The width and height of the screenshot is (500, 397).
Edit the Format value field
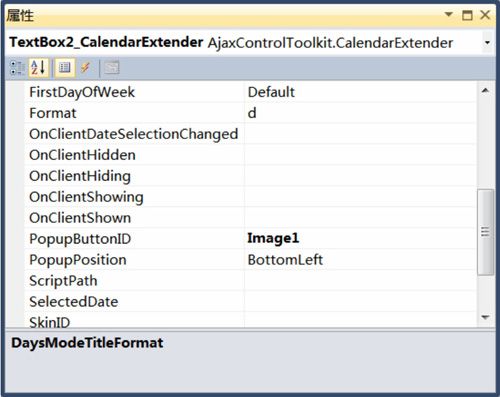360,113
